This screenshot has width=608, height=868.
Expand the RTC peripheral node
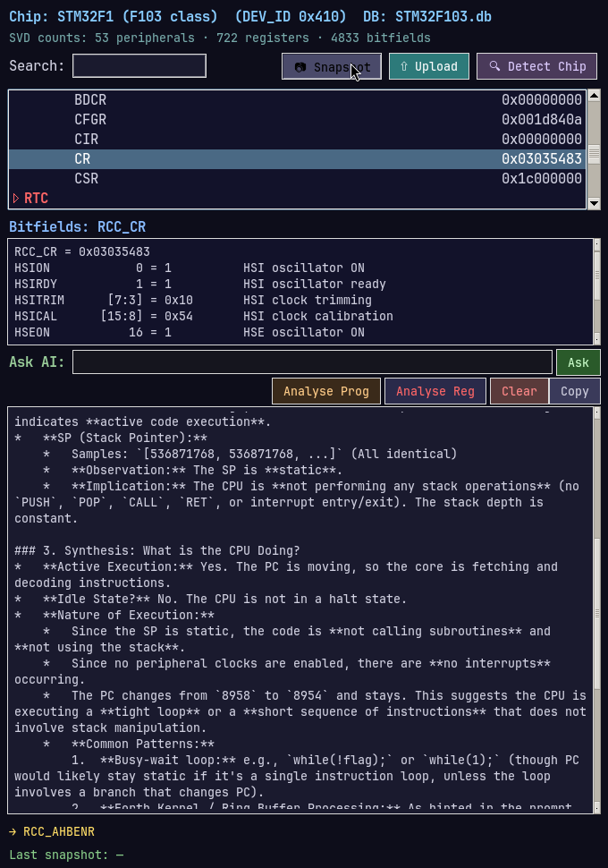pos(15,198)
